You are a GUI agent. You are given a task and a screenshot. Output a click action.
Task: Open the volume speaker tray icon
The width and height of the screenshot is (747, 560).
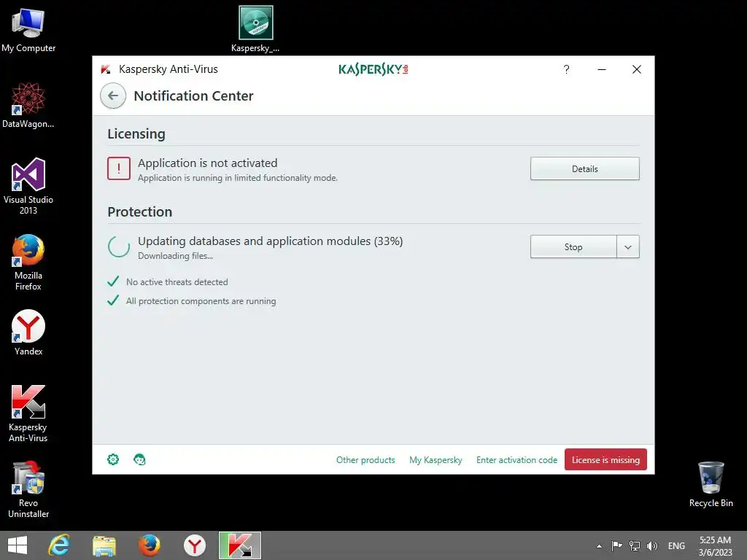click(651, 545)
